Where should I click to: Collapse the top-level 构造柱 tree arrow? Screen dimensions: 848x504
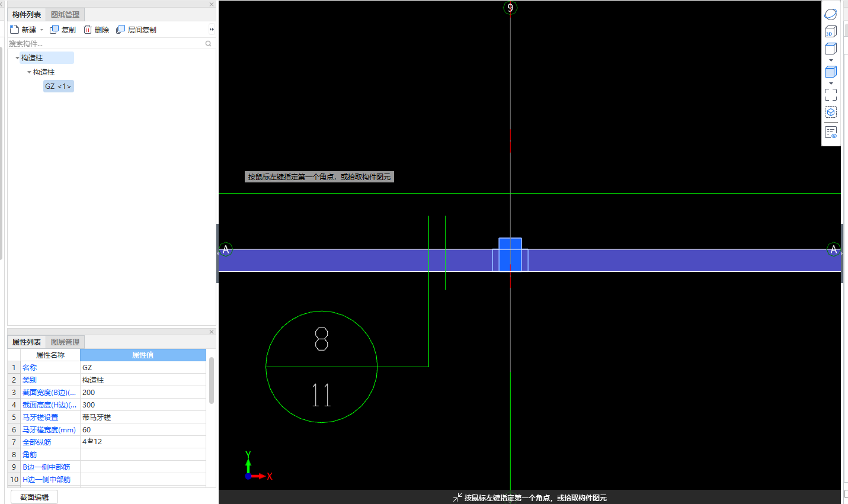[17, 58]
